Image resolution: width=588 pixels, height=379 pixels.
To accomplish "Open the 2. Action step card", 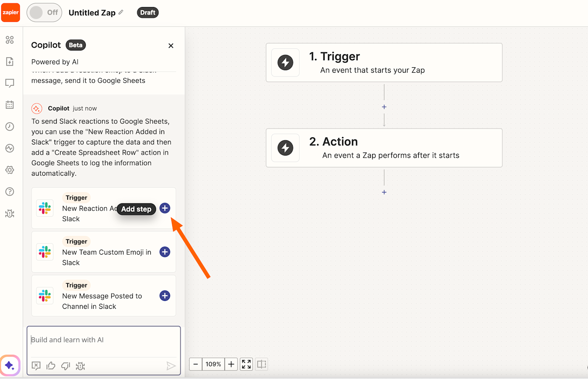I will click(x=384, y=148).
